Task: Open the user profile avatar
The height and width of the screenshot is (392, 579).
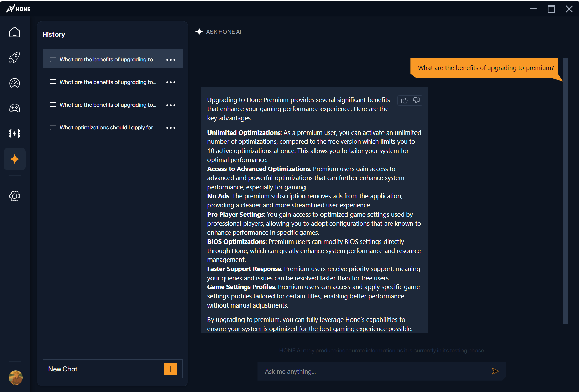Action: coord(16,377)
